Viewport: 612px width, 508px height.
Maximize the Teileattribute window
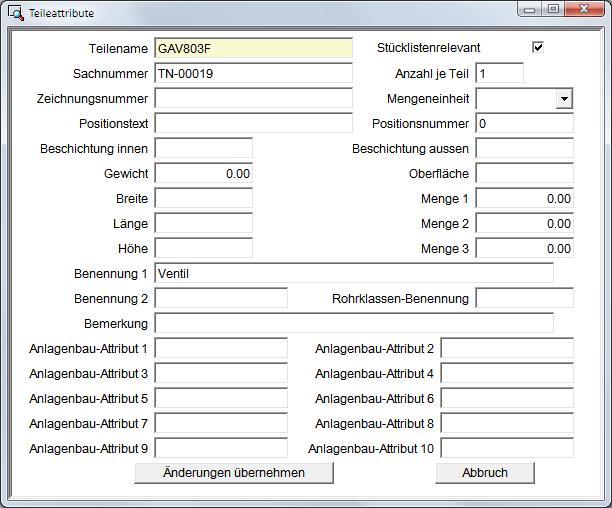(x=551, y=9)
